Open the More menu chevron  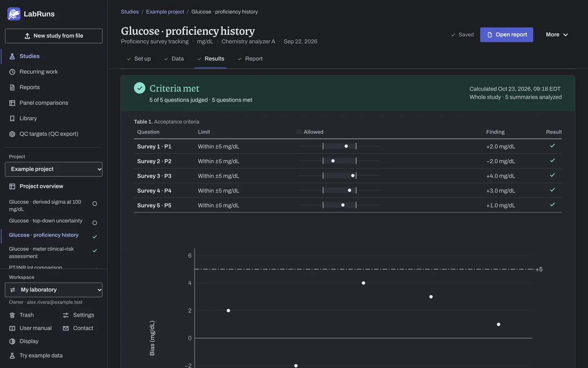(566, 35)
